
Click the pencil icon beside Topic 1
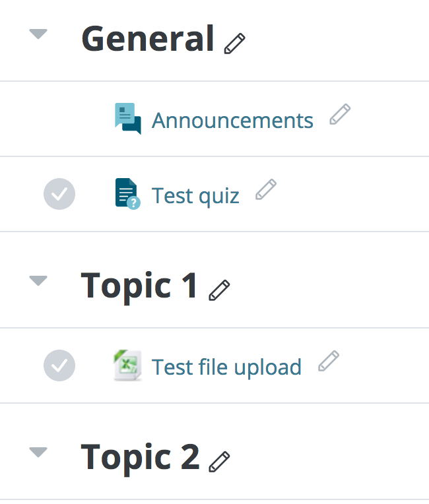pyautogui.click(x=219, y=290)
